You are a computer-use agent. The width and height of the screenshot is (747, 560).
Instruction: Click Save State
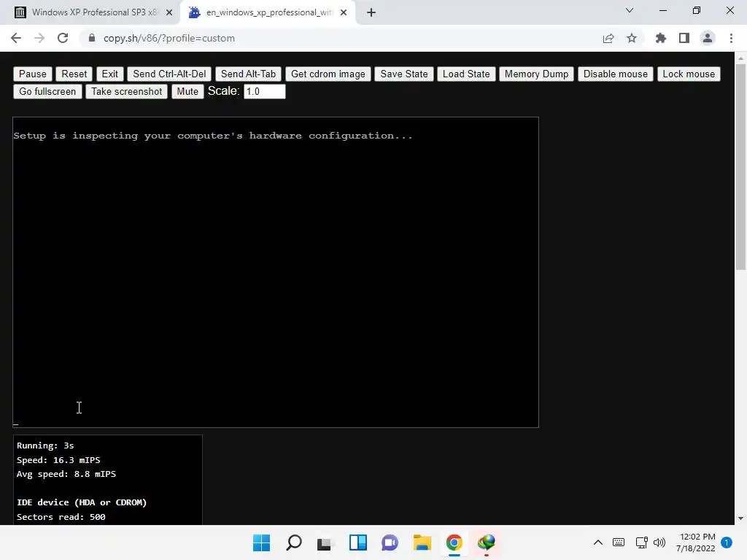404,74
